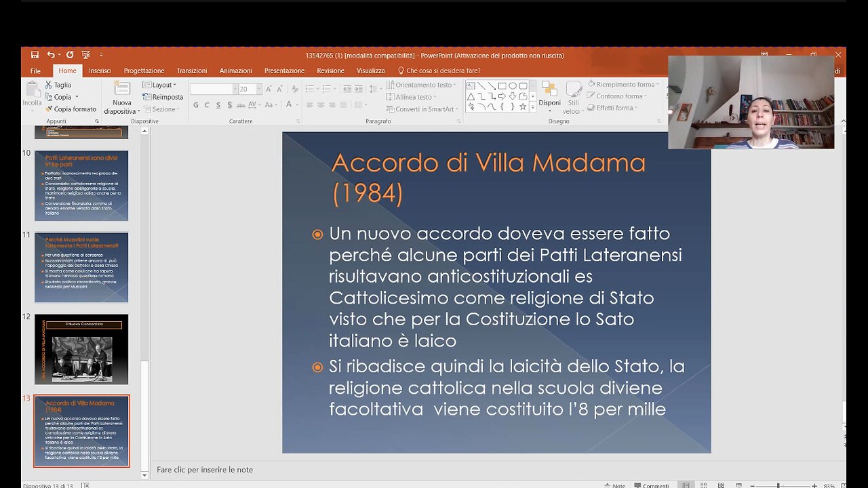Screen dimensions: 868x488
Task: Click the Copia button
Action: tap(58, 97)
